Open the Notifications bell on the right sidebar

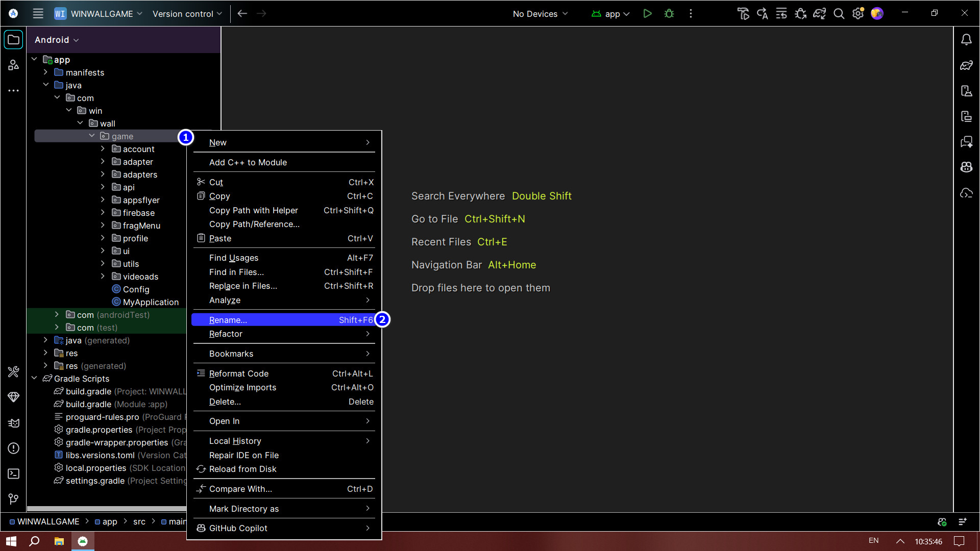[x=967, y=39]
